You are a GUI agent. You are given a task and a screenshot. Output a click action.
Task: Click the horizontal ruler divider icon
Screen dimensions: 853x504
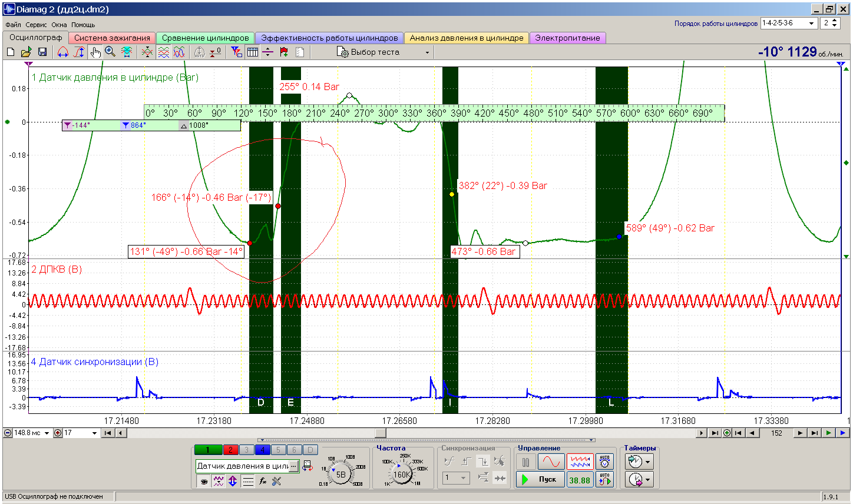268,52
